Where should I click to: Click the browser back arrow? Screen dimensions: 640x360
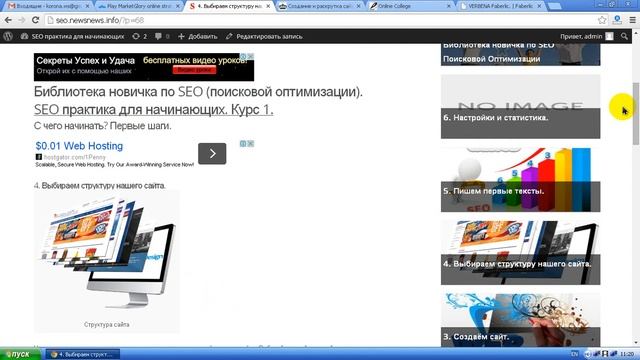click(8, 20)
